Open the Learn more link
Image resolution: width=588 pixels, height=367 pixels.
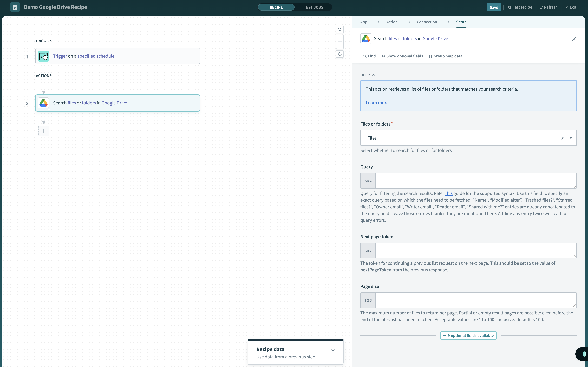377,103
